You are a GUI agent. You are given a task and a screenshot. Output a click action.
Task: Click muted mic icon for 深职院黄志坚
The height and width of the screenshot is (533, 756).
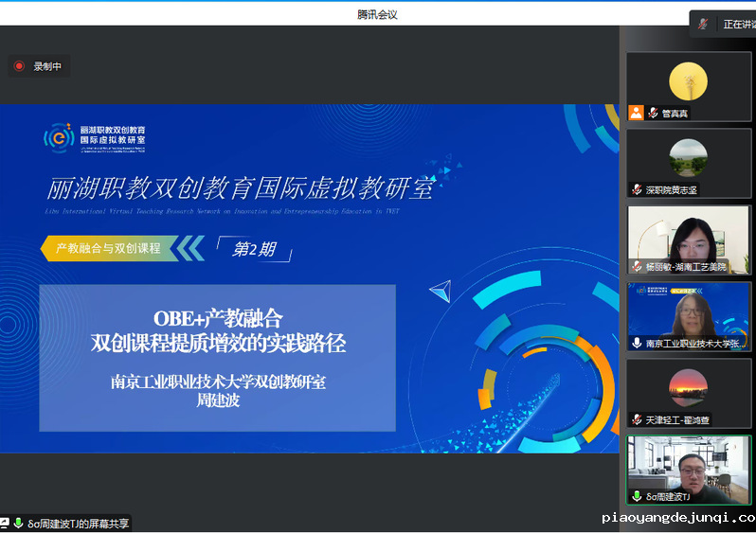[637, 189]
